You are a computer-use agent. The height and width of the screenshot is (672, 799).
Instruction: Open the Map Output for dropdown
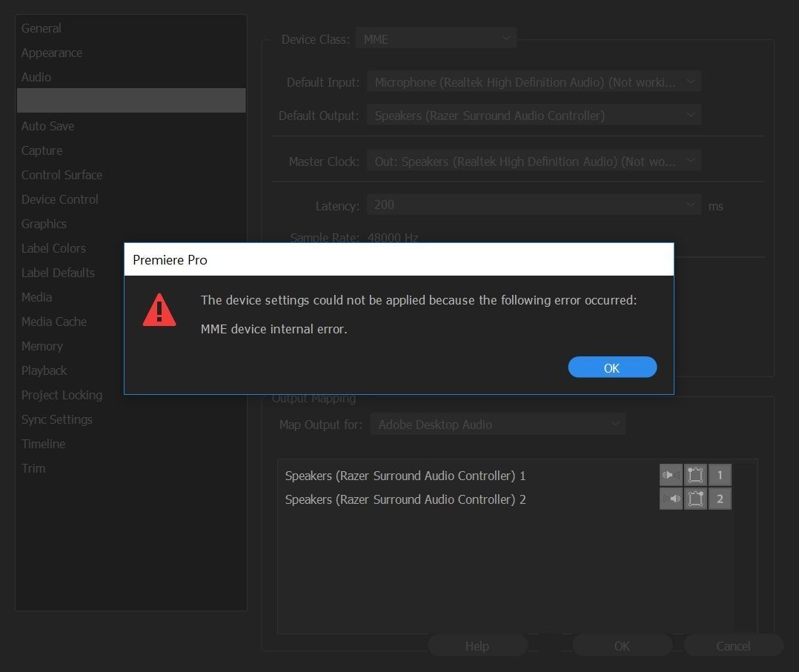498,425
